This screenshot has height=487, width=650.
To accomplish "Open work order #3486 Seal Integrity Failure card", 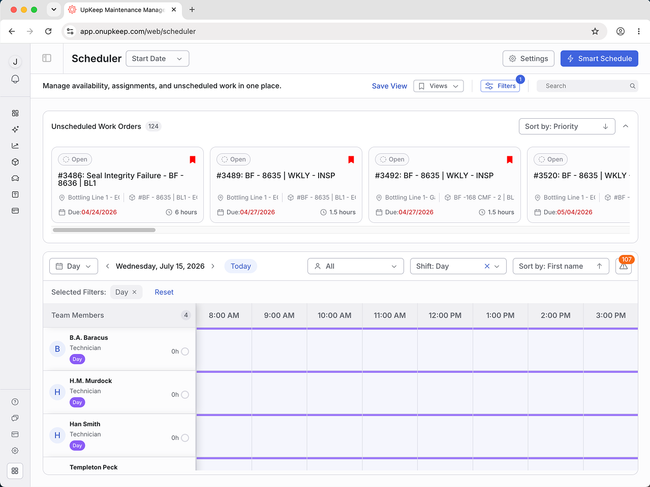I will [x=127, y=184].
